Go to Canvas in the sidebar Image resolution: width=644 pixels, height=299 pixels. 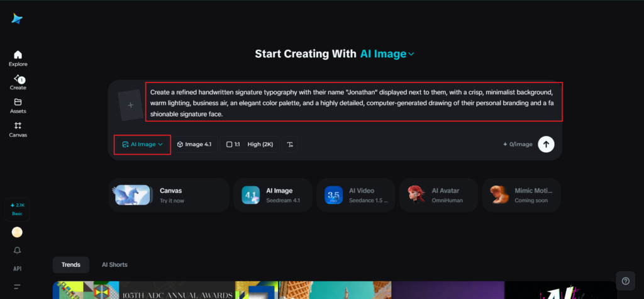tap(18, 126)
